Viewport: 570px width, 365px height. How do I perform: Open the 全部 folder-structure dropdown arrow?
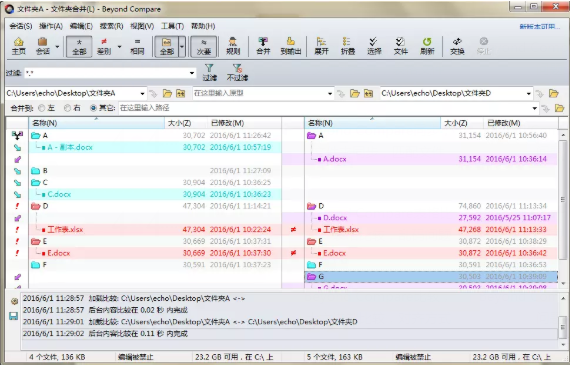pos(182,47)
